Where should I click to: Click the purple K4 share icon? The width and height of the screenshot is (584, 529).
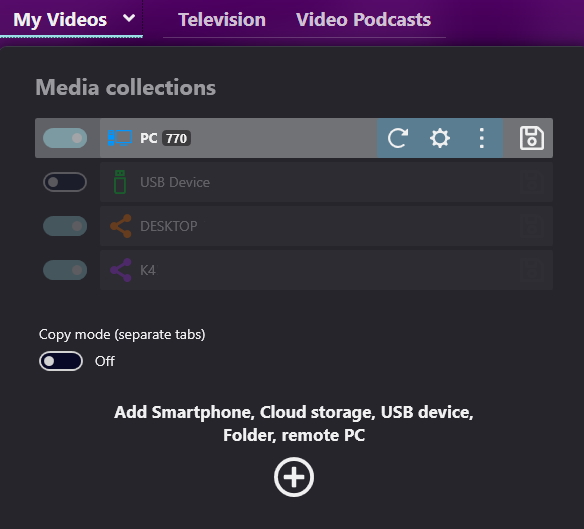(x=121, y=270)
